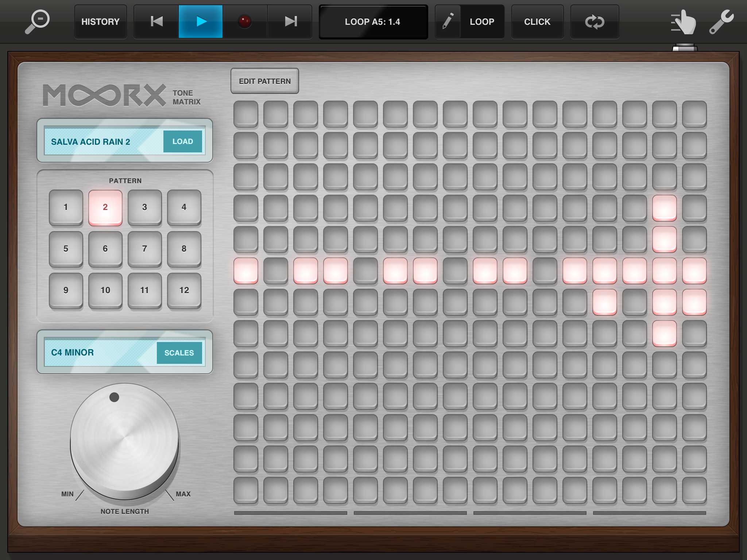This screenshot has height=560, width=747.
Task: Click the skip-to-end transport button
Action: (x=290, y=22)
